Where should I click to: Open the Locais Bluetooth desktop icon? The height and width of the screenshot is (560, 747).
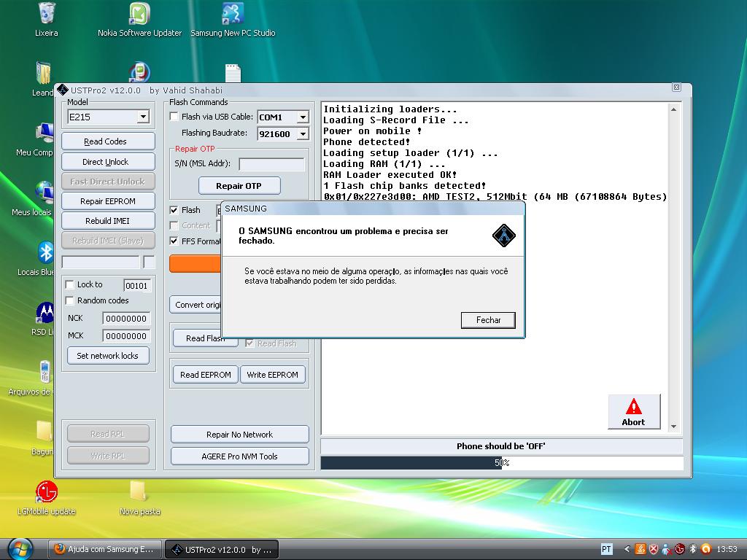46,252
